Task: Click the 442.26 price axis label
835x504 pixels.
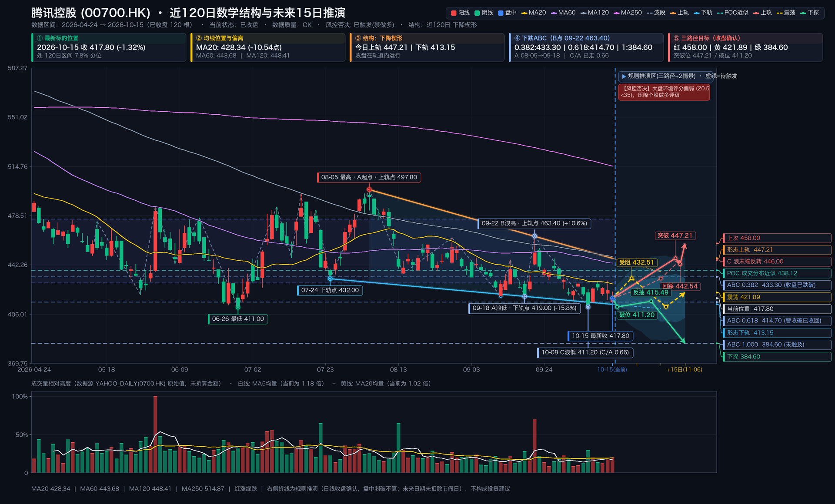Action: click(x=17, y=265)
